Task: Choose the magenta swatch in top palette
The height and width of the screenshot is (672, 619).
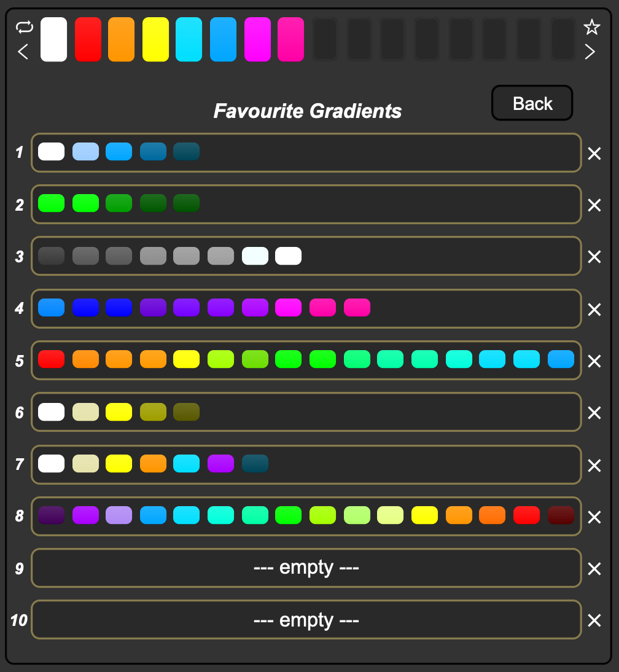Action: coord(257,39)
